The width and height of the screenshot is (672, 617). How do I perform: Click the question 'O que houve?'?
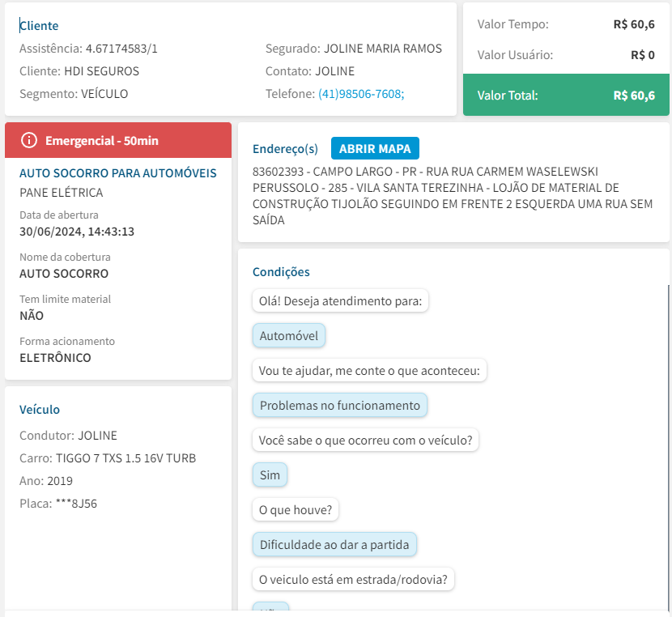pyautogui.click(x=296, y=510)
